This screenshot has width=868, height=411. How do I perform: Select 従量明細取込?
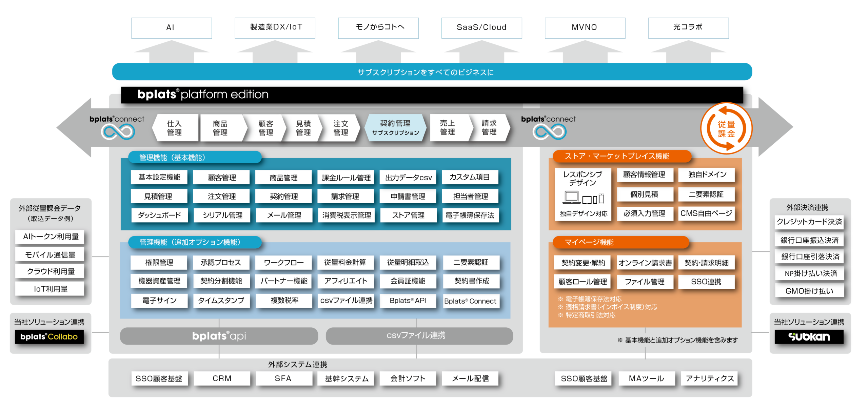click(x=408, y=263)
